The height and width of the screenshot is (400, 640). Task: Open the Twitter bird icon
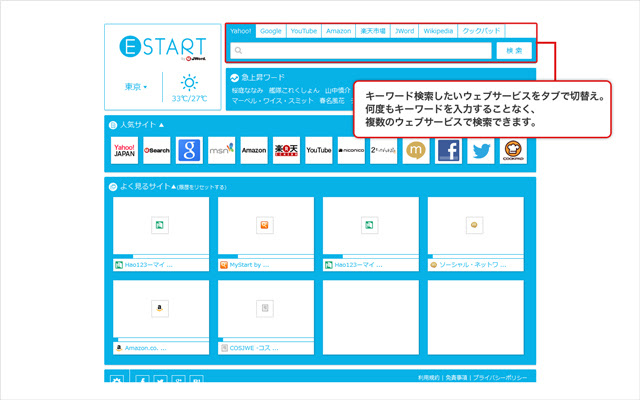481,150
